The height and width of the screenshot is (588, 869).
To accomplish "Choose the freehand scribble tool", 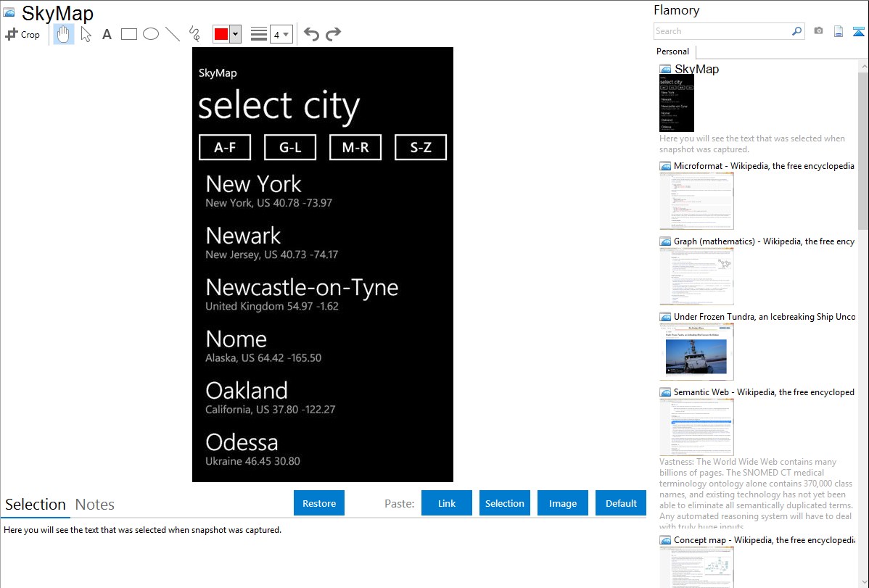I will point(194,34).
